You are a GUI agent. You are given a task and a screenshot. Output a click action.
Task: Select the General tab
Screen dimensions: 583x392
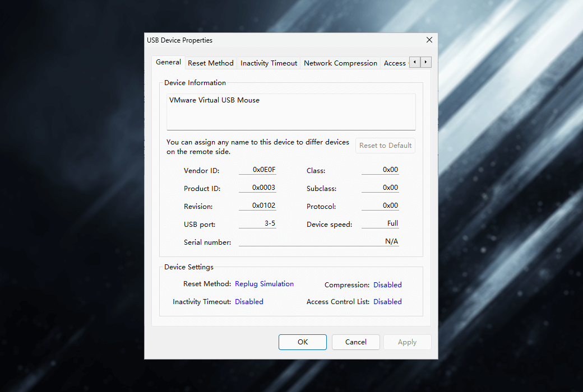[x=168, y=62]
